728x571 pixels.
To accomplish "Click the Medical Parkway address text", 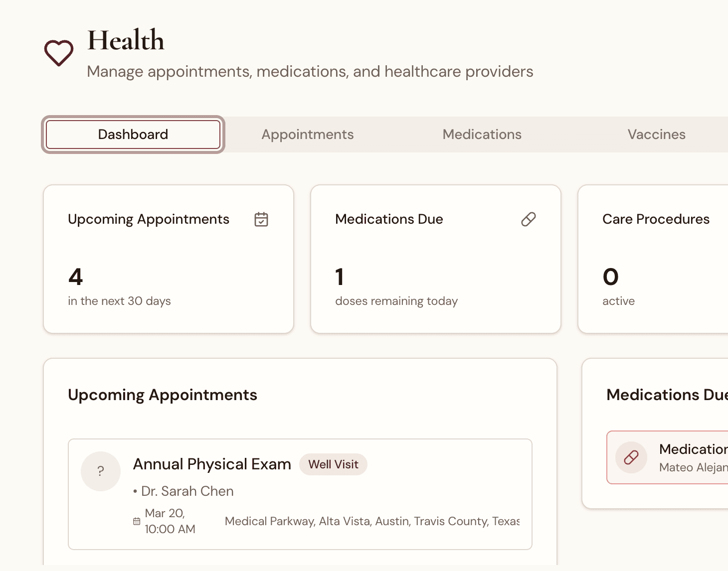I will pos(371,521).
